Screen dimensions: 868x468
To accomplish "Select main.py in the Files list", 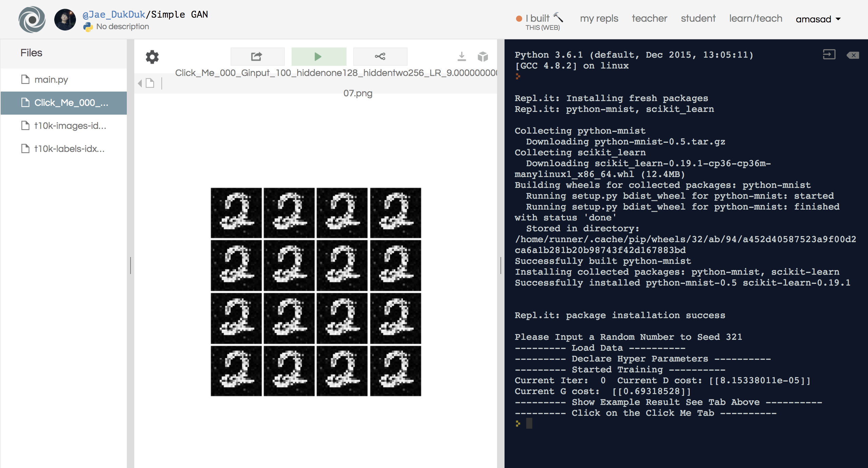I will [x=51, y=80].
